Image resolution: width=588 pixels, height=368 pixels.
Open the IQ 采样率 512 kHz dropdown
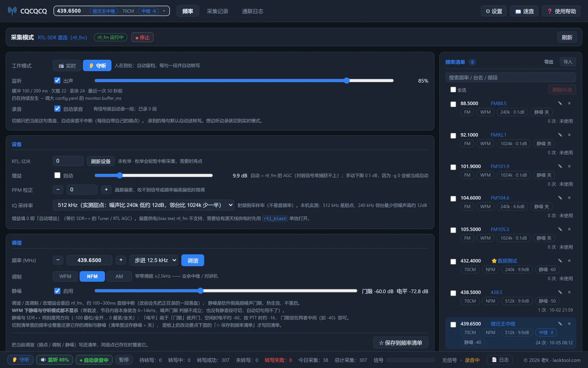pos(143,205)
